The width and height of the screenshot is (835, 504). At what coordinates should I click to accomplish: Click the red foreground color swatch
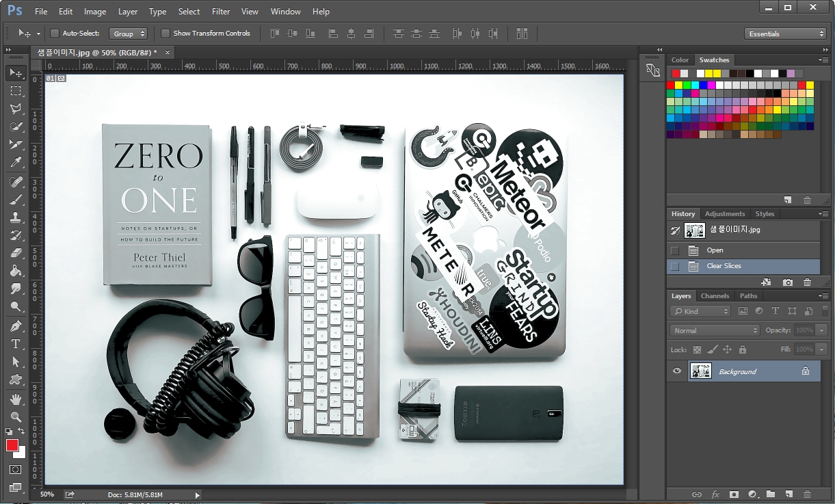point(12,445)
